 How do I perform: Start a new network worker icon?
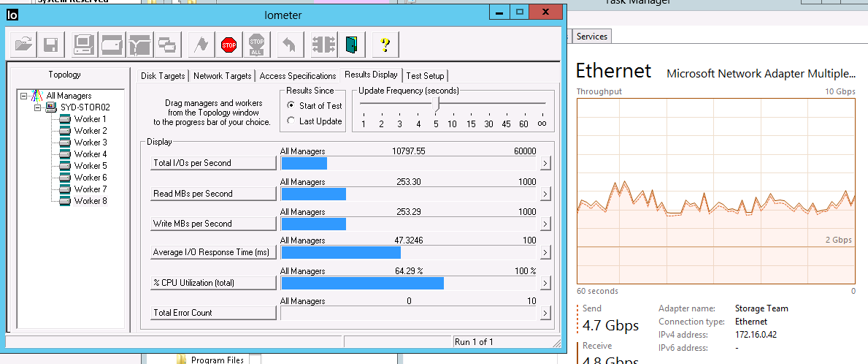click(x=140, y=45)
